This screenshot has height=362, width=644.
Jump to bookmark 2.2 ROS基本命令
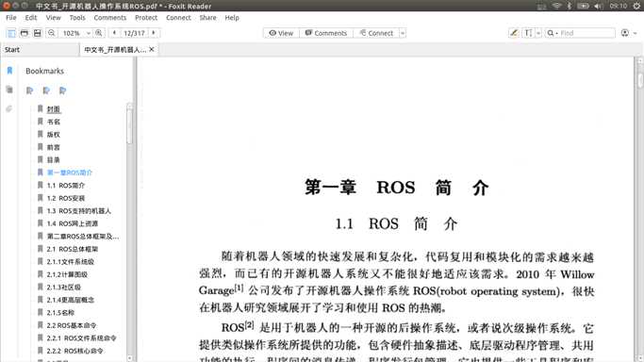(x=72, y=325)
